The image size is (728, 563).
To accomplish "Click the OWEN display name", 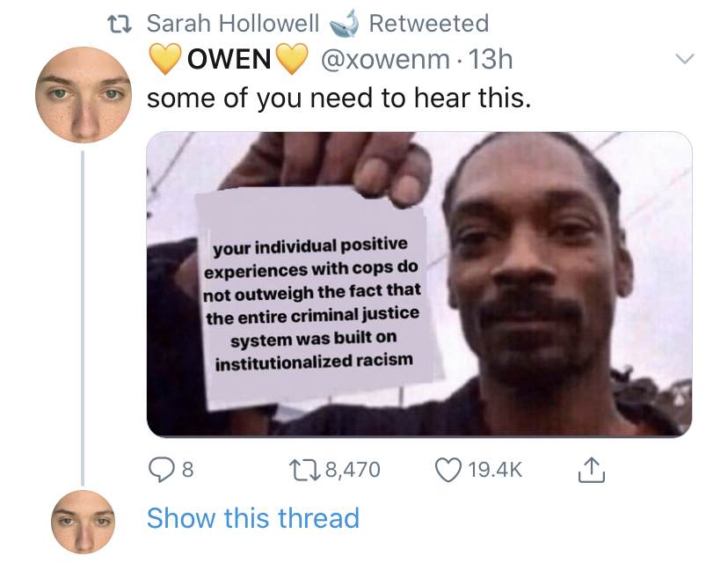I will coord(229,60).
